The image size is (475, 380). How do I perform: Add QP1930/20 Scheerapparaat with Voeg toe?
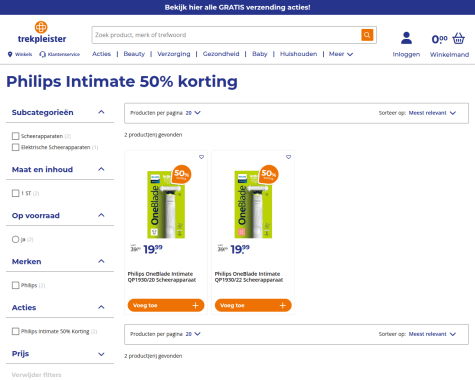tap(166, 305)
